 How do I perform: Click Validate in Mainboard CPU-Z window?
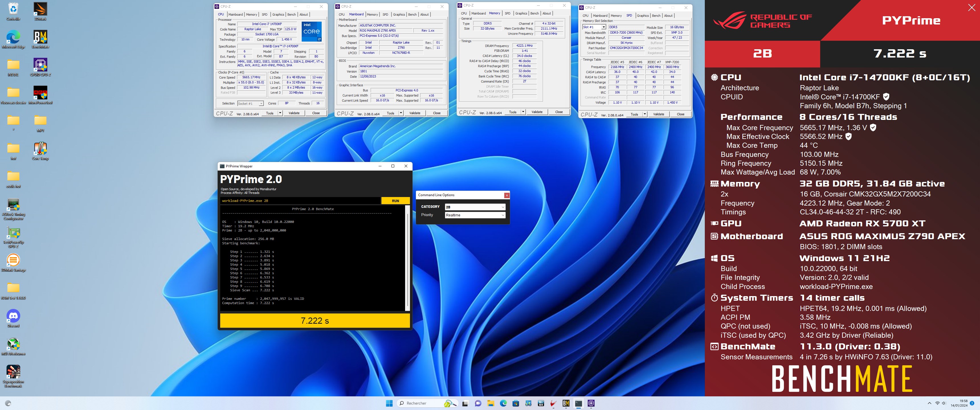[x=415, y=113]
